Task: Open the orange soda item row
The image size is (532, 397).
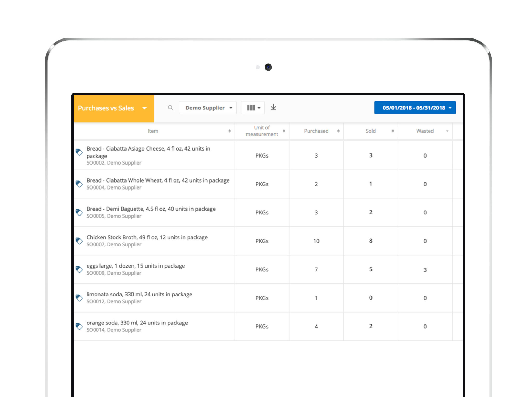Action: click(x=137, y=323)
